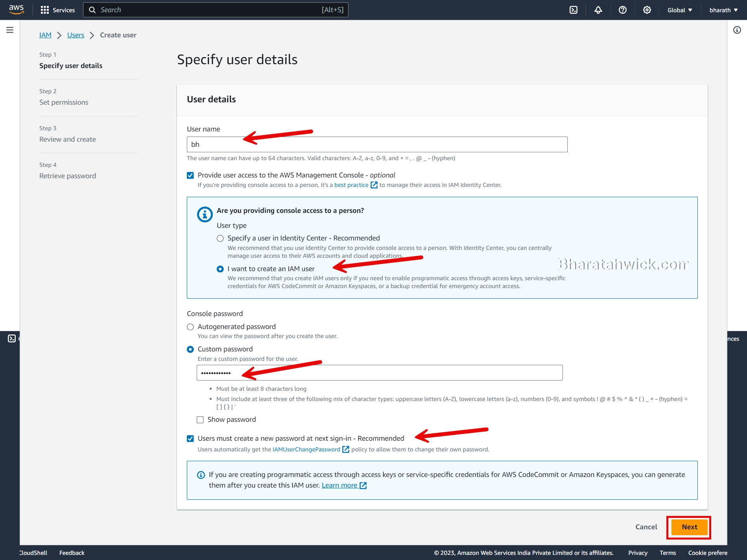Click Step 1 Specify user details

click(71, 66)
